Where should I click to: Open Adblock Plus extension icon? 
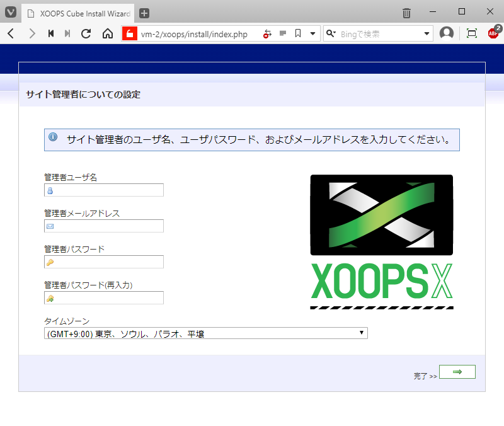(494, 32)
